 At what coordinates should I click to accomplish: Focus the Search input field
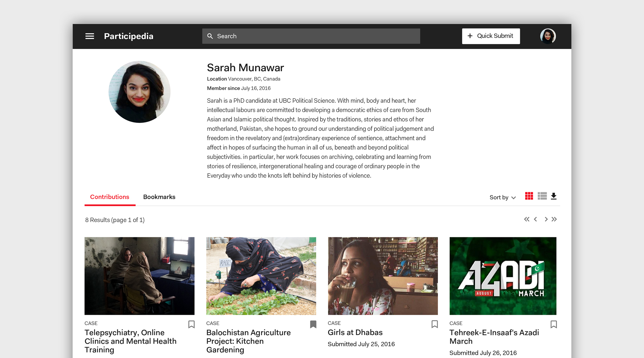pyautogui.click(x=311, y=36)
